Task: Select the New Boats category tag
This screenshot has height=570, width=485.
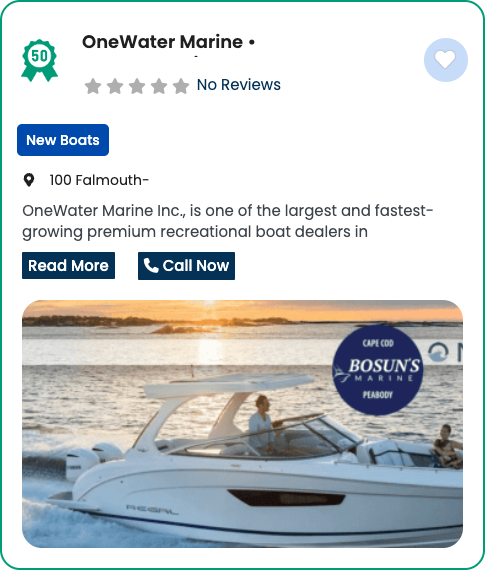Action: point(63,140)
